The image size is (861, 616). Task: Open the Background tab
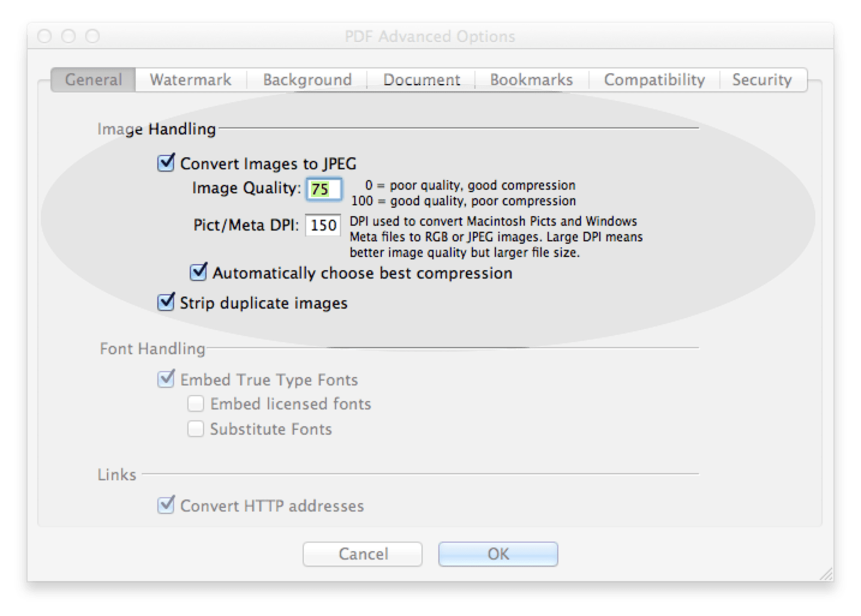307,79
